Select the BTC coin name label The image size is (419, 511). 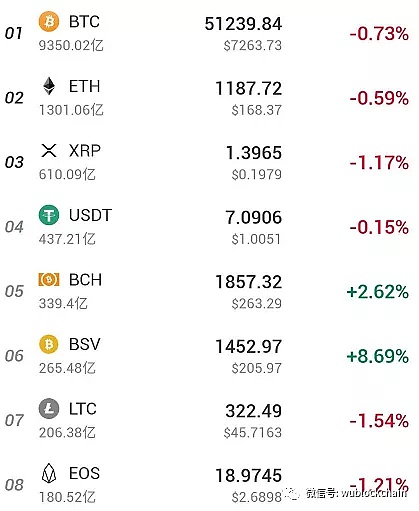click(84, 22)
